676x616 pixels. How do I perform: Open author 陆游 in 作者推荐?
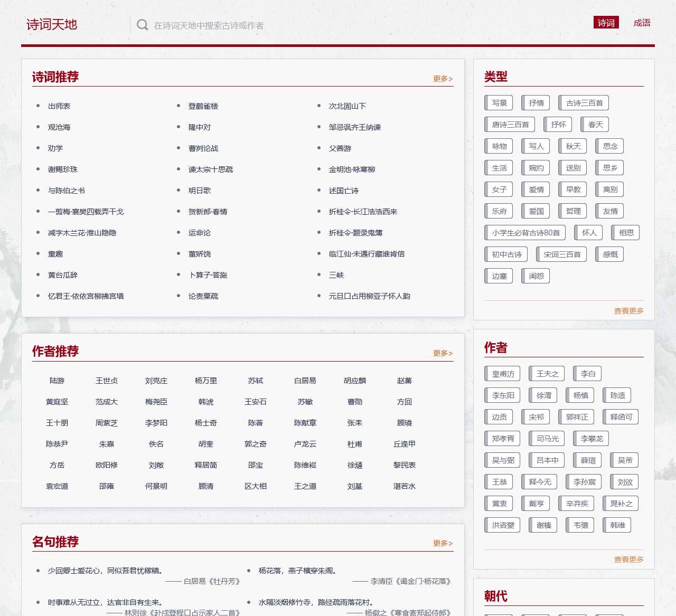point(57,381)
